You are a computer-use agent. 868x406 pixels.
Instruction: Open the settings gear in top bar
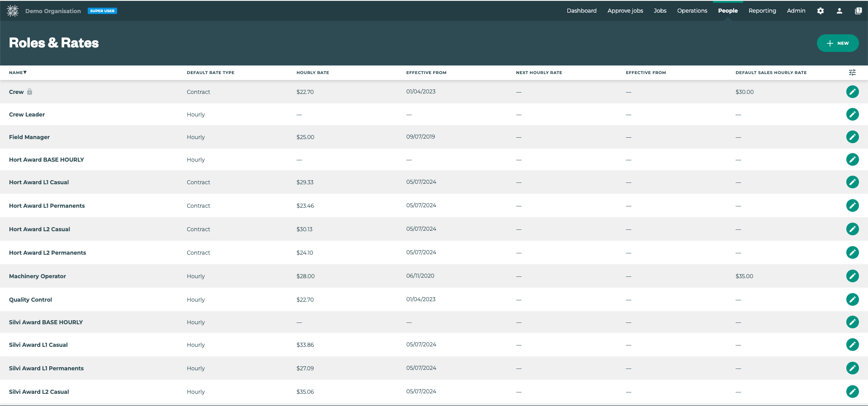(821, 11)
